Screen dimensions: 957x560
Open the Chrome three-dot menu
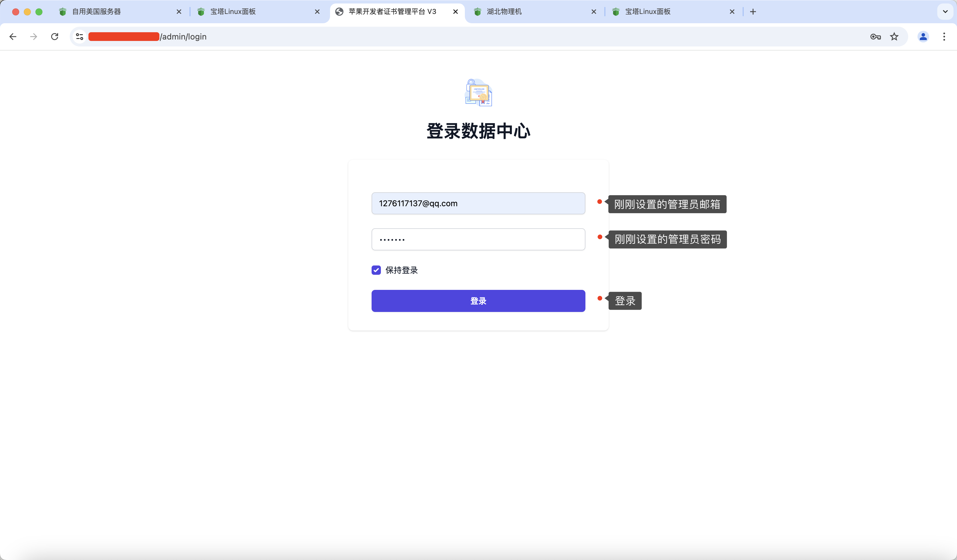(944, 36)
